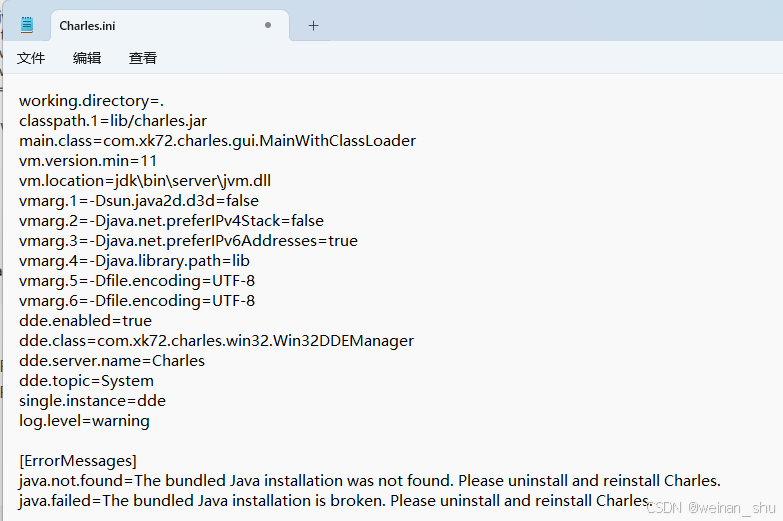Add a new tab with plus button

(313, 25)
